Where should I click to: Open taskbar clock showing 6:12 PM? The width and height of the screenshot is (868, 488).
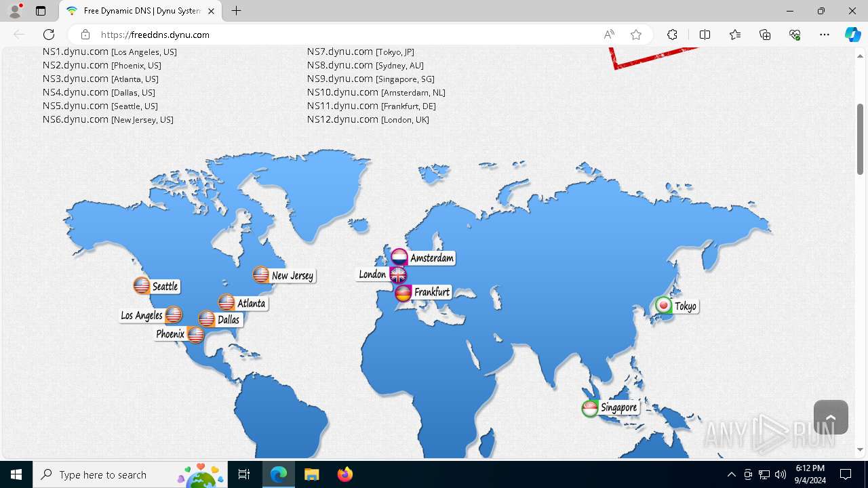(810, 474)
